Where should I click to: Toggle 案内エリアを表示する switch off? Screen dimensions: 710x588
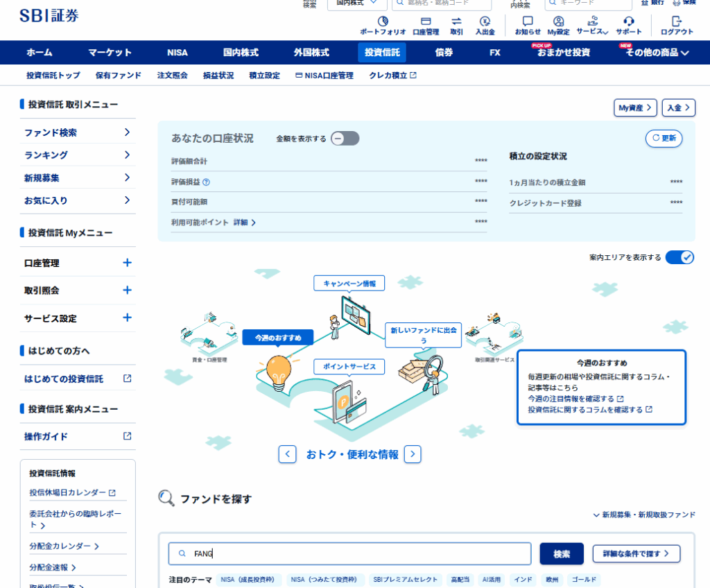pyautogui.click(x=679, y=257)
